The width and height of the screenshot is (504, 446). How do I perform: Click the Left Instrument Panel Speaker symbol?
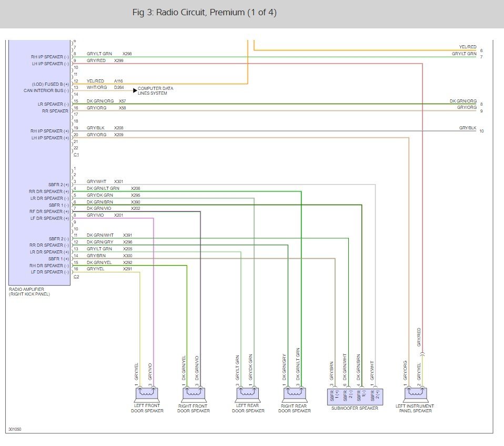(415, 394)
